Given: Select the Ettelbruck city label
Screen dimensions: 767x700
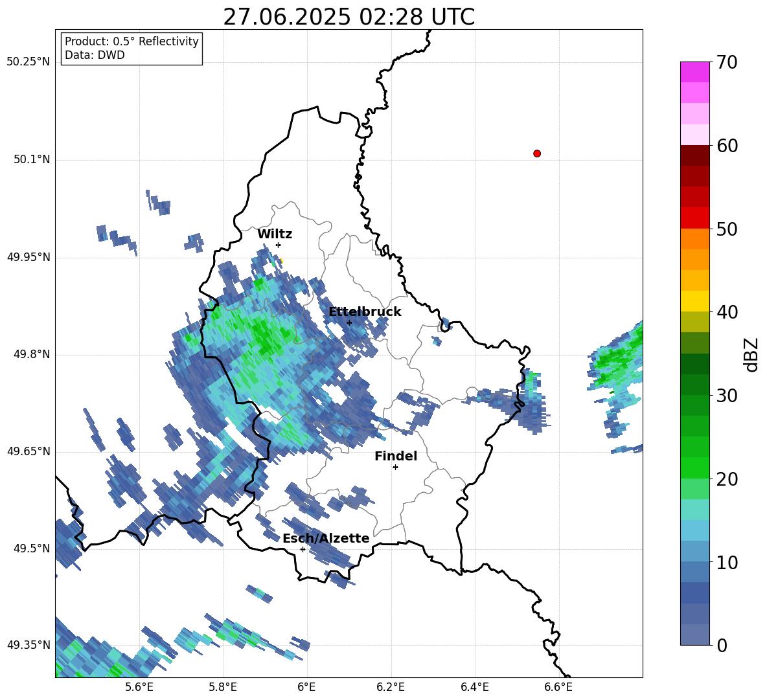Looking at the screenshot, I should tap(365, 311).
